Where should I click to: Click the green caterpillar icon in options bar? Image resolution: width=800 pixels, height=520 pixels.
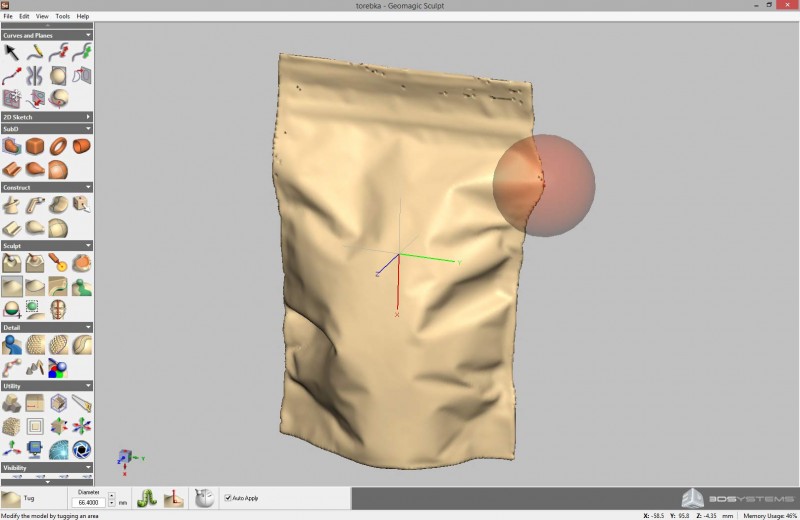[x=147, y=498]
